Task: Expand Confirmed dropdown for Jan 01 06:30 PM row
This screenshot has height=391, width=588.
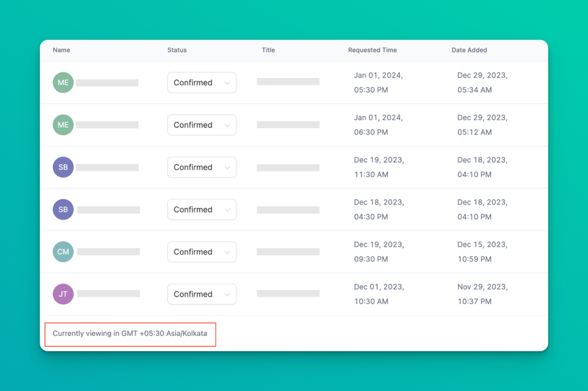Action: click(201, 125)
